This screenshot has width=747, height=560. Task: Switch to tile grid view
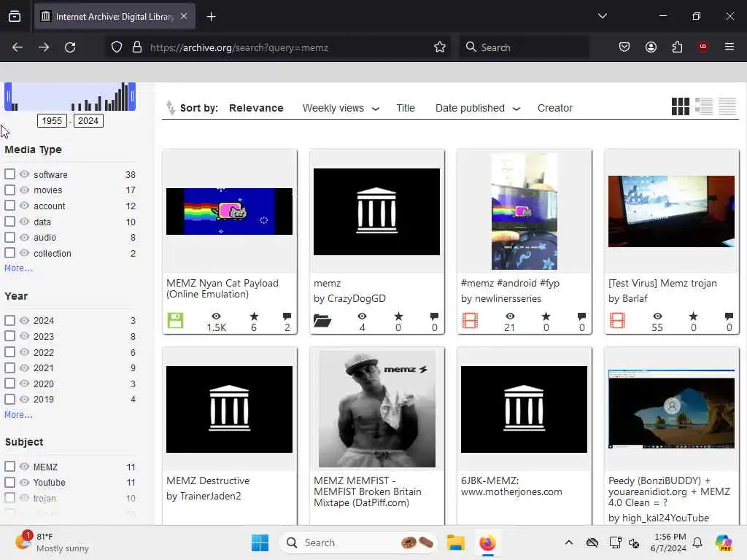tap(680, 106)
